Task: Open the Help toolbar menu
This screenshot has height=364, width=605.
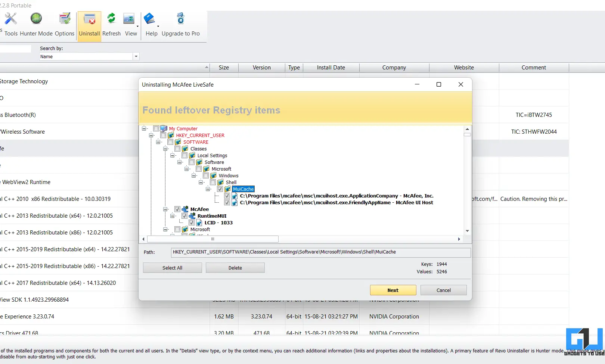Action: [x=151, y=25]
